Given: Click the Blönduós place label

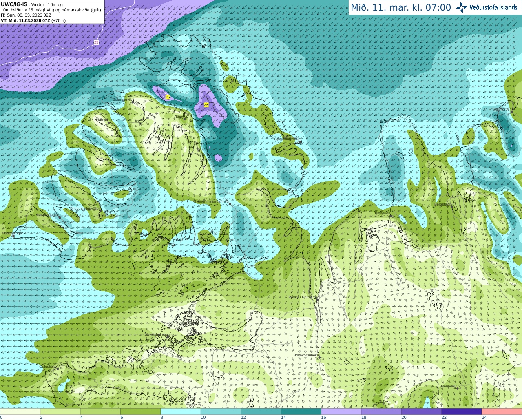Looking at the screenshot, I should pos(382,213).
